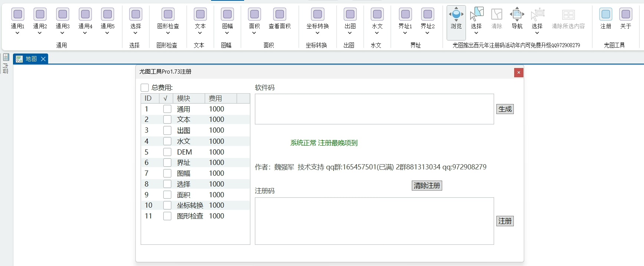Click the 查看面积 ribbon icon
644x266 pixels.
pyautogui.click(x=279, y=15)
